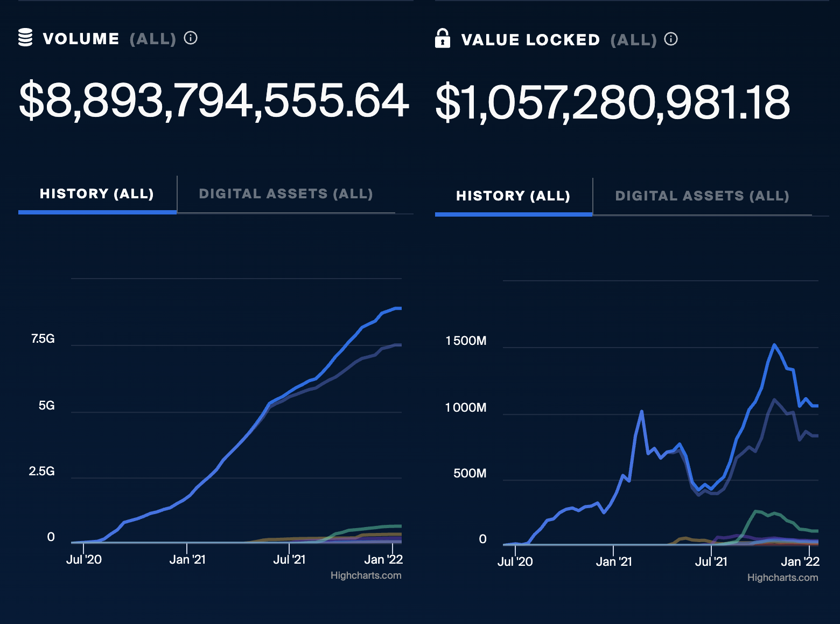Click the info icon next to Value Locked (ALL)

point(671,39)
